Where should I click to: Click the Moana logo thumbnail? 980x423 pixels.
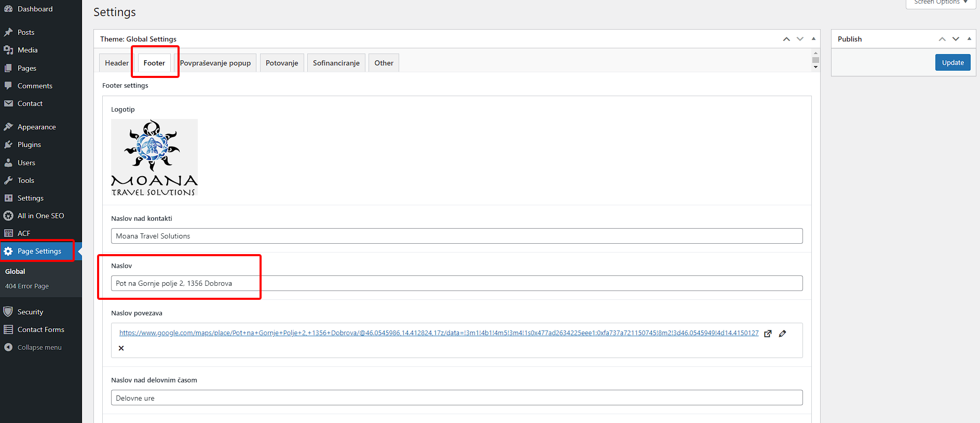tap(154, 157)
